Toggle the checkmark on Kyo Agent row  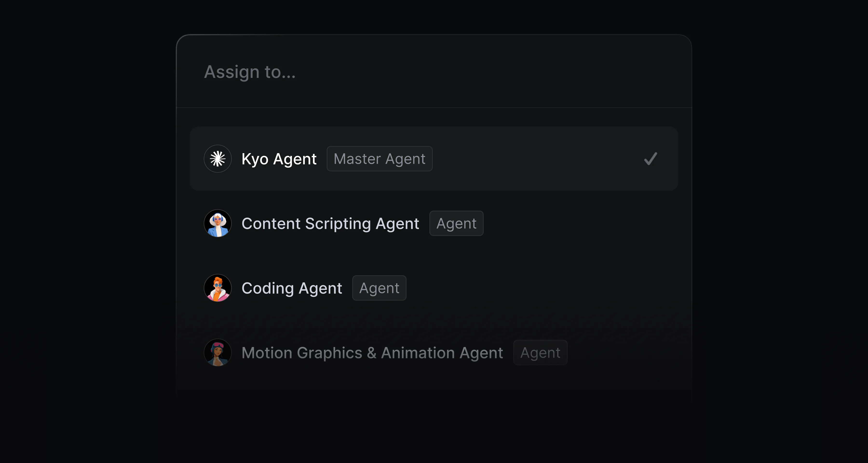tap(650, 159)
